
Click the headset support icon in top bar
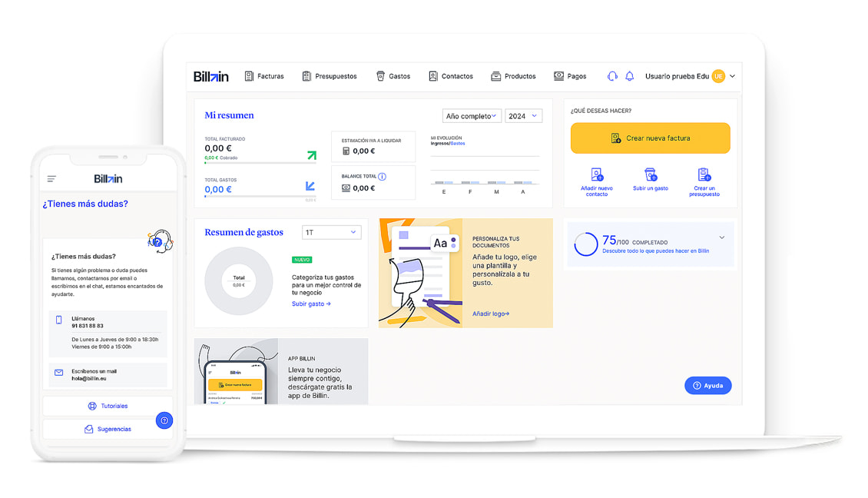612,76
